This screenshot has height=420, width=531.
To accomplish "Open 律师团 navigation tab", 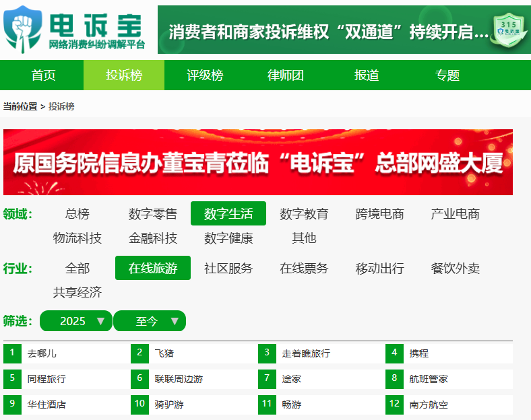I will coord(286,75).
